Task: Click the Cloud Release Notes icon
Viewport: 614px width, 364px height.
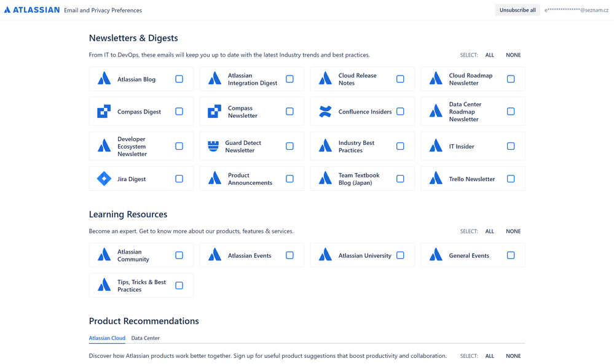Action: coord(325,79)
